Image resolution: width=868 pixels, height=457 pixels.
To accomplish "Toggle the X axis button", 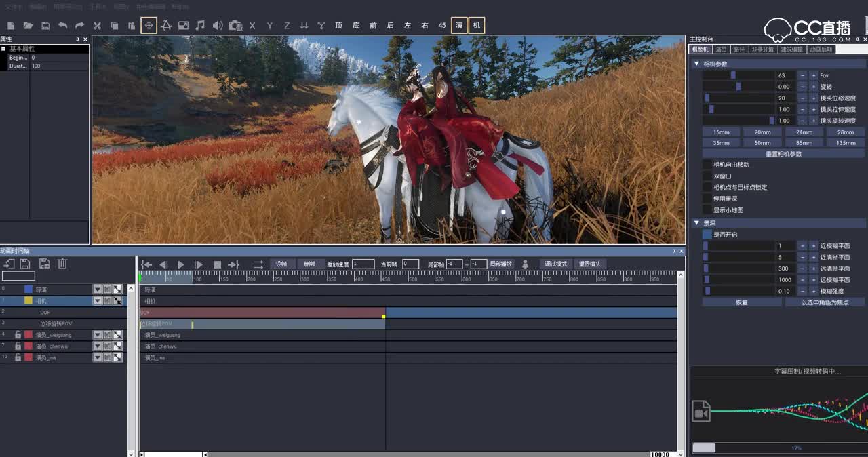I will click(x=252, y=26).
